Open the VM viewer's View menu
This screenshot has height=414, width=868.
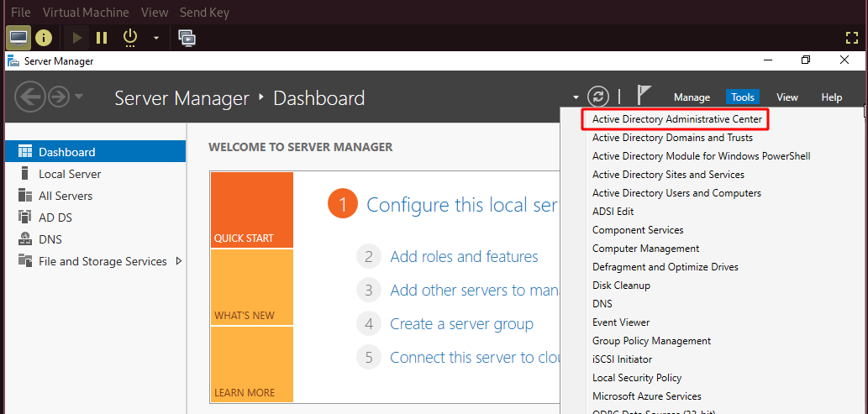click(x=155, y=12)
